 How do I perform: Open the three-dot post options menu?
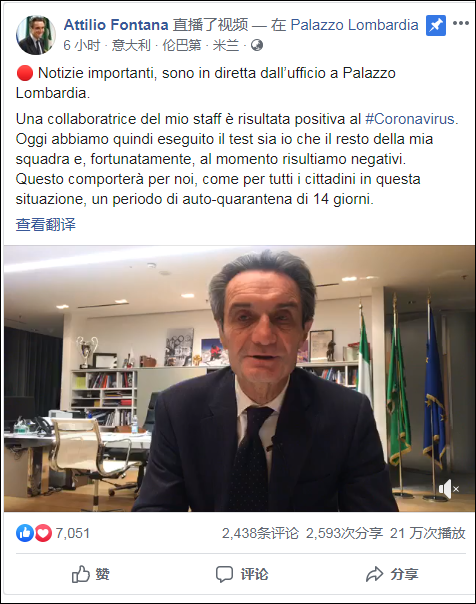(461, 23)
